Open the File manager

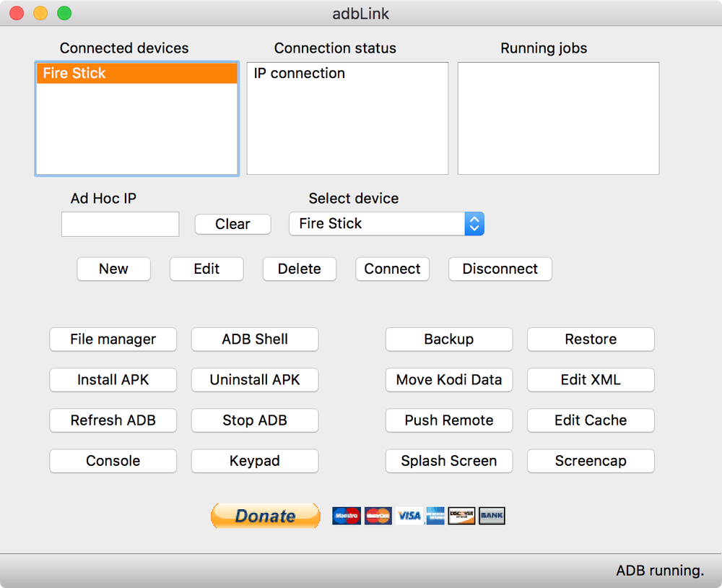[113, 340]
